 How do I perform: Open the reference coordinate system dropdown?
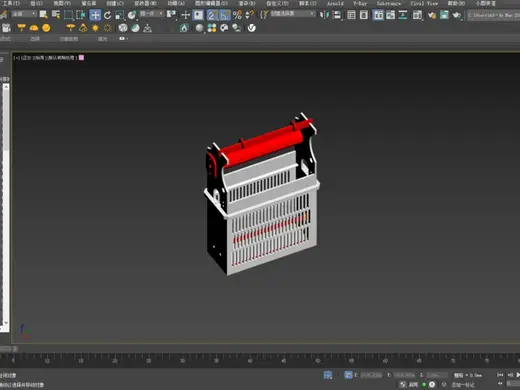tap(151, 14)
